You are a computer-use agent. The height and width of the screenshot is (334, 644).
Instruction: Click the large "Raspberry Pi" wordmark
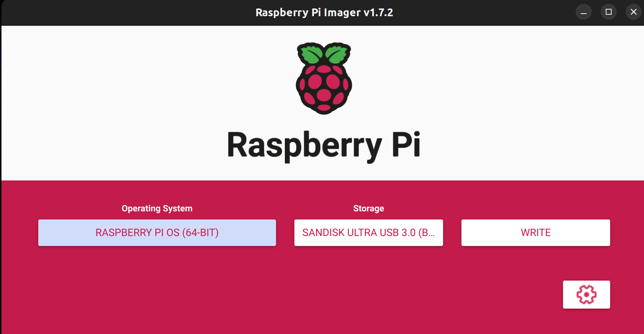[324, 145]
